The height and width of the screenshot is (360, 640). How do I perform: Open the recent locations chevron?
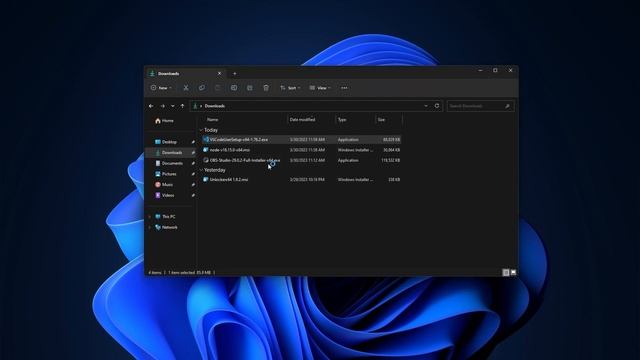pos(173,106)
